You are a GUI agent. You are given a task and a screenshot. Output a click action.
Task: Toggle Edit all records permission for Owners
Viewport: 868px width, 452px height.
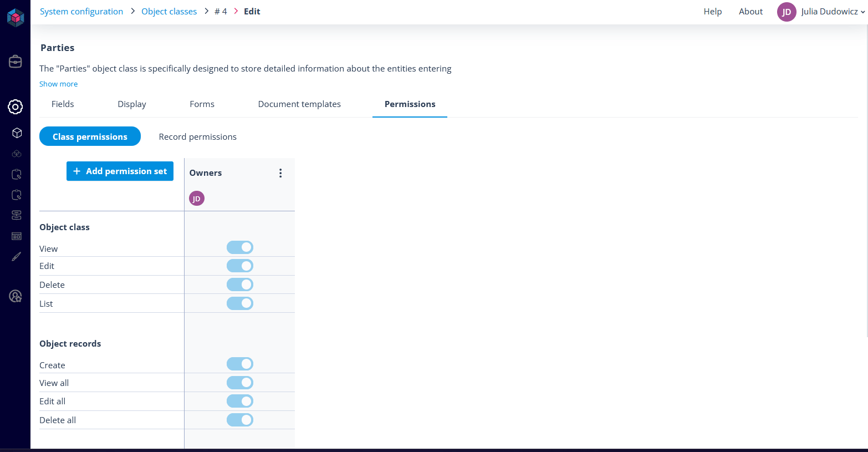click(240, 401)
